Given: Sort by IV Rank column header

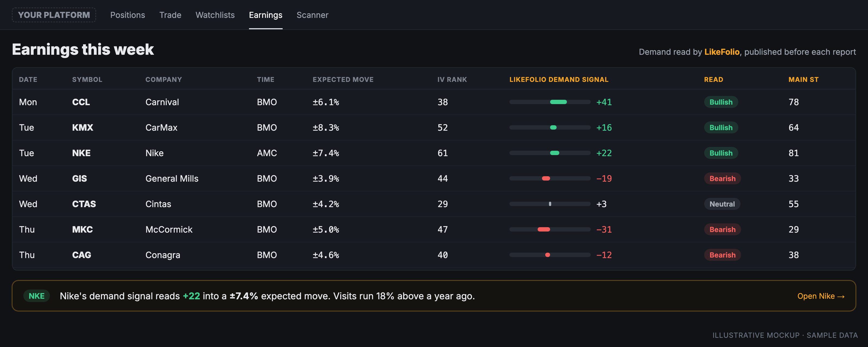Looking at the screenshot, I should 452,79.
